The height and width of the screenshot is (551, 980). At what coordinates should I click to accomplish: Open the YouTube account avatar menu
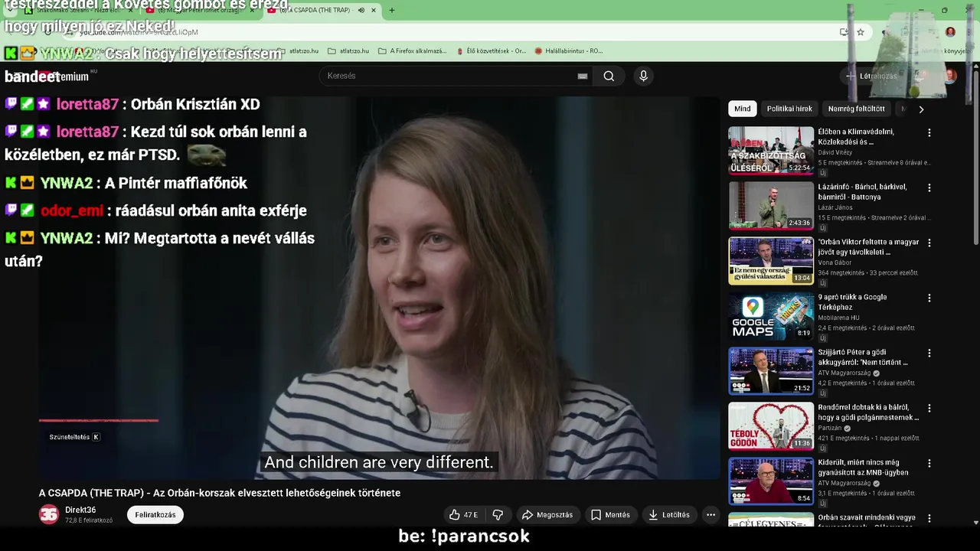[950, 76]
